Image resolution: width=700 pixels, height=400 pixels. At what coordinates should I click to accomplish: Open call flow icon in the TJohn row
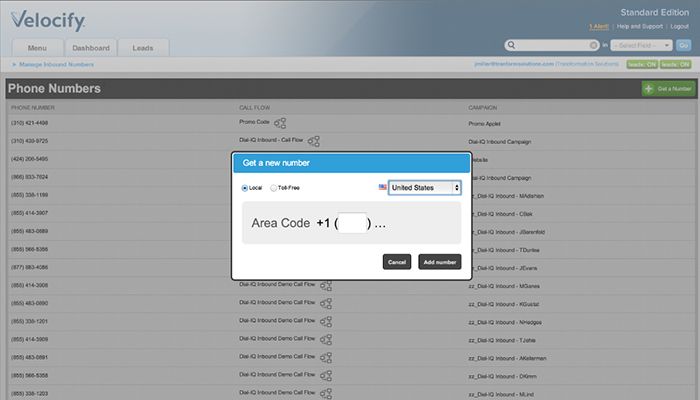(326, 340)
